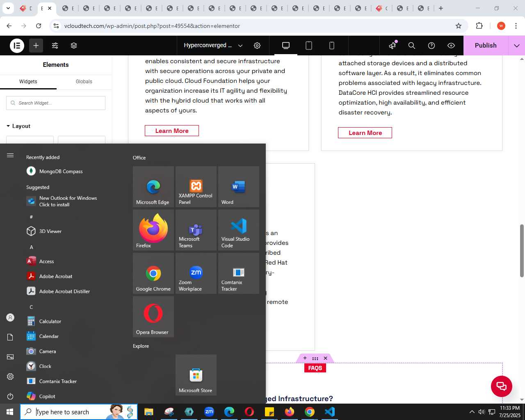Delete section with the X handle
This screenshot has width=525, height=420.
tap(326, 358)
